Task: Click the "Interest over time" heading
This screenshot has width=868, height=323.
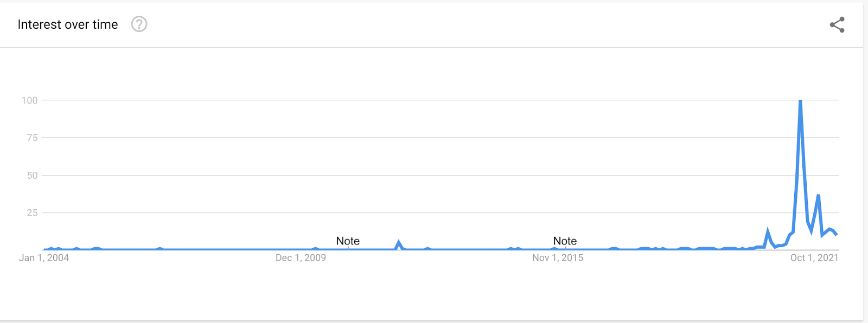Action: click(68, 24)
